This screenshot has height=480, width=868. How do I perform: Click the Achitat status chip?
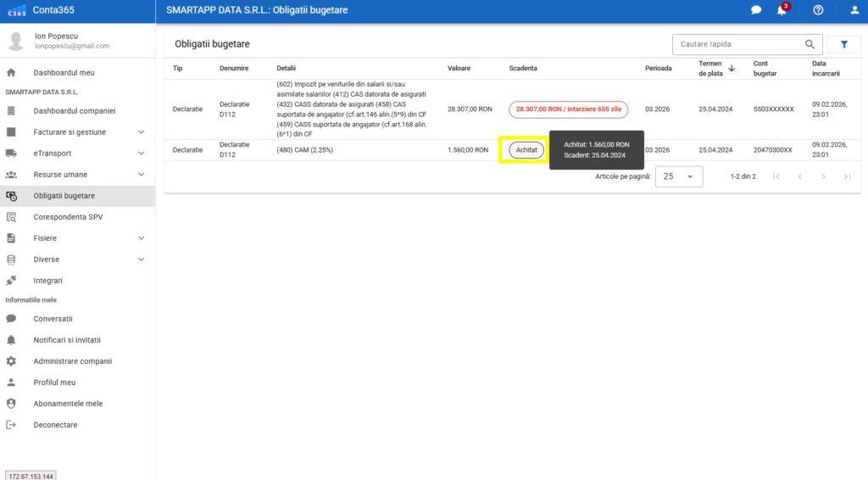coord(526,149)
